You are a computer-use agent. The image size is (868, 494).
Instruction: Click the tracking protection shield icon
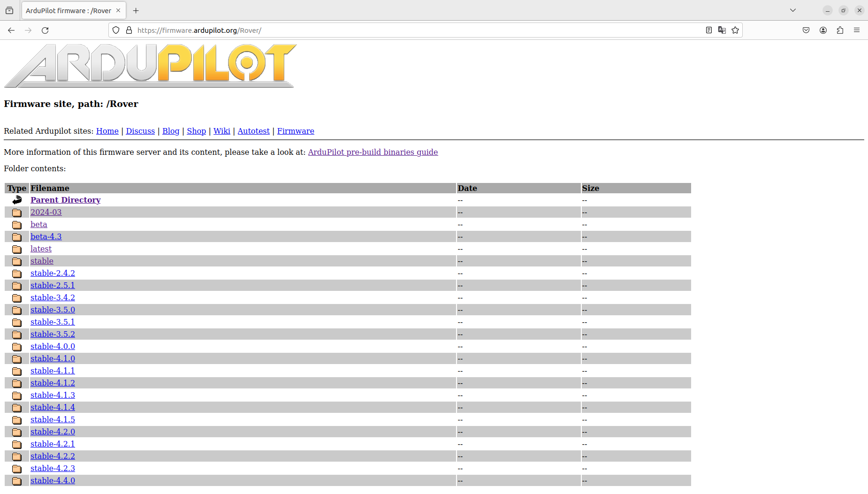[116, 30]
